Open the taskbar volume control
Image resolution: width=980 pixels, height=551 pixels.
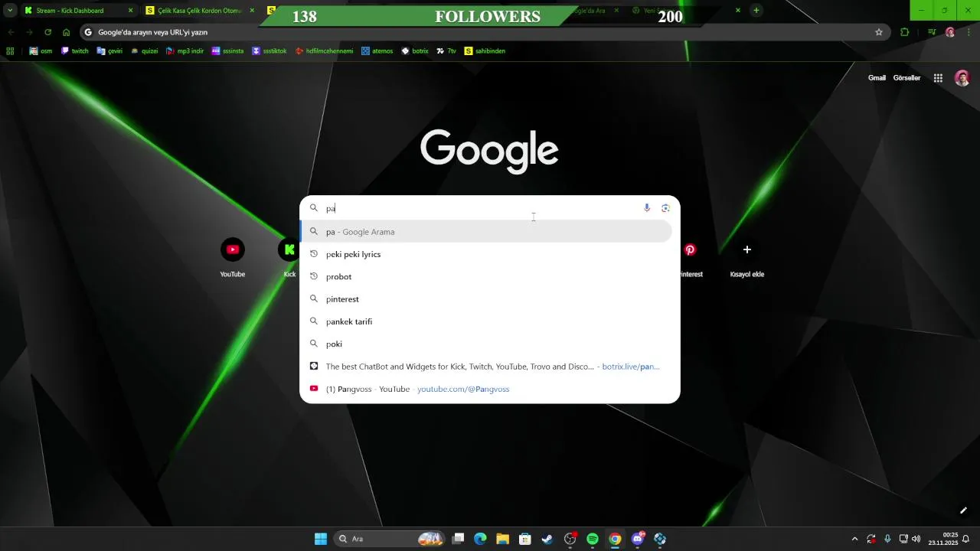916,539
